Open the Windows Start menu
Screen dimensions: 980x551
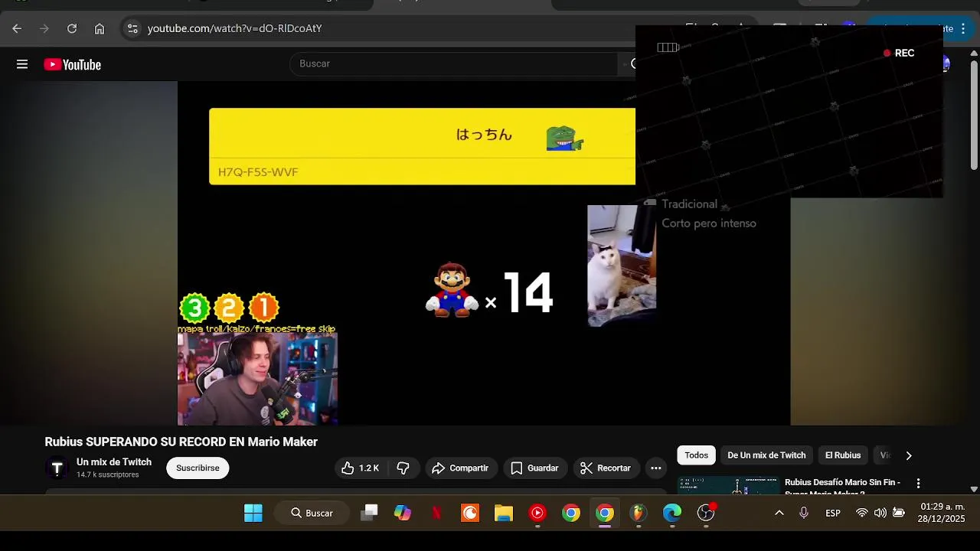[253, 513]
